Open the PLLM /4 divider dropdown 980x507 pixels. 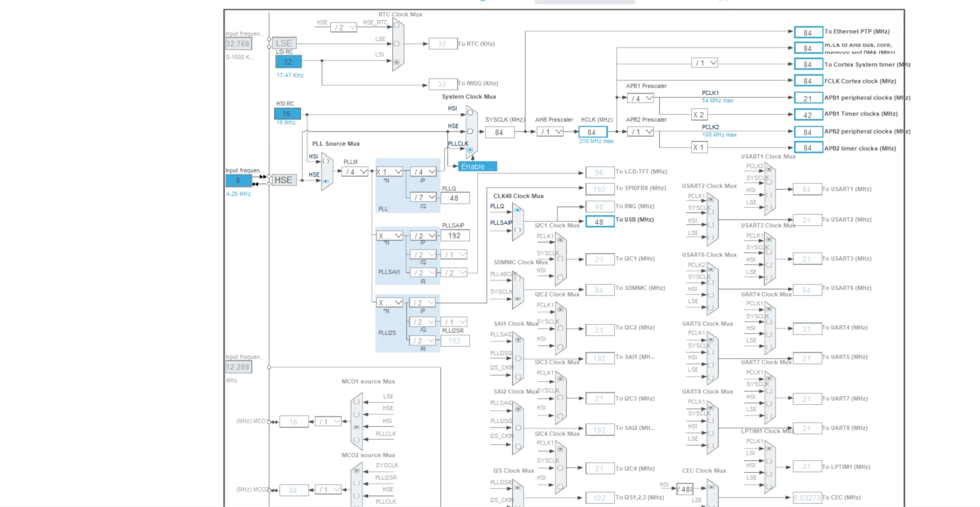click(x=356, y=172)
